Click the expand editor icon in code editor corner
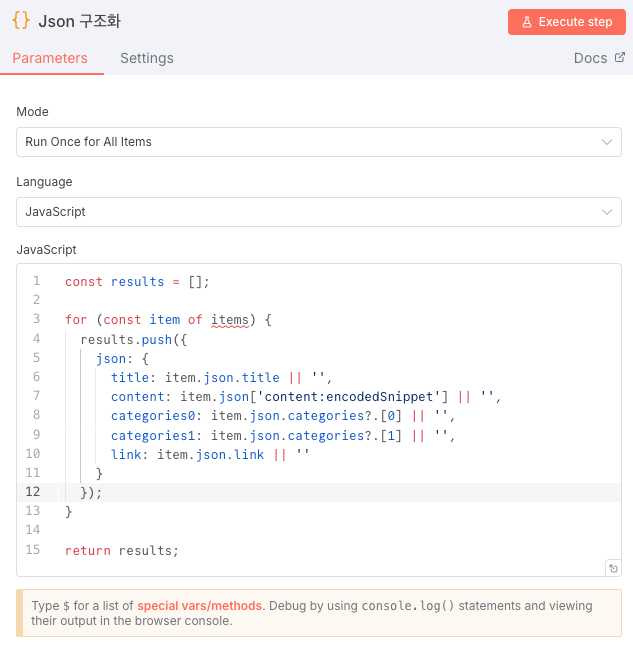Image resolution: width=633 pixels, height=650 pixels. pyautogui.click(x=613, y=568)
